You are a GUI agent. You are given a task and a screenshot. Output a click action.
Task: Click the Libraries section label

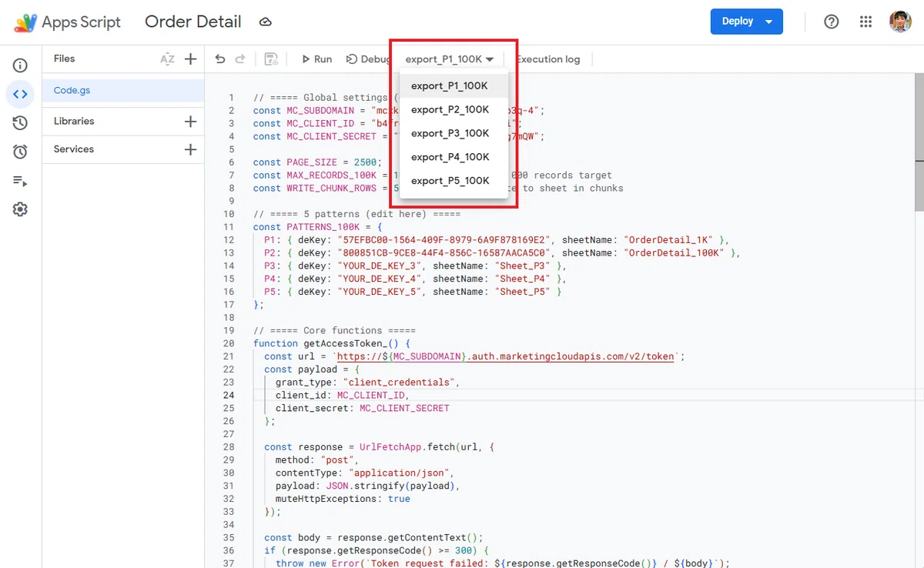(x=74, y=121)
